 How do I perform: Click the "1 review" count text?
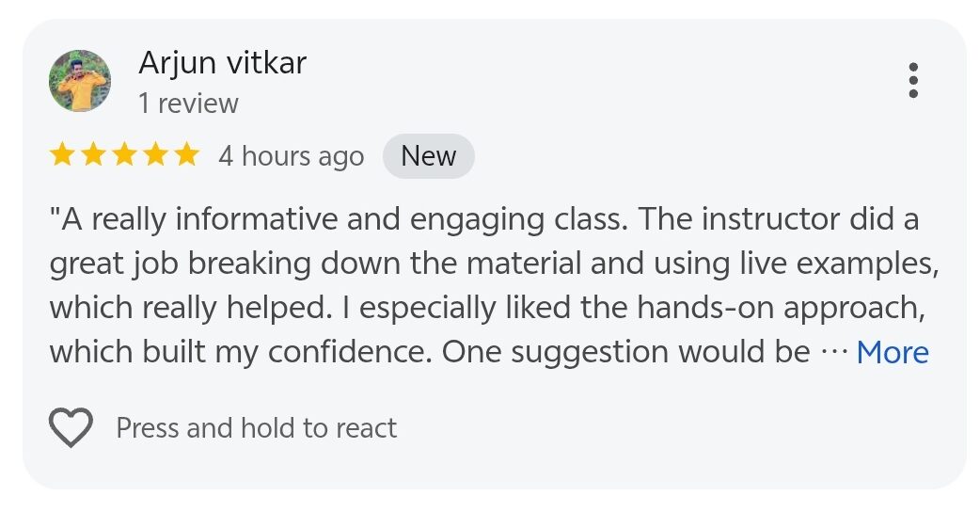(x=188, y=103)
